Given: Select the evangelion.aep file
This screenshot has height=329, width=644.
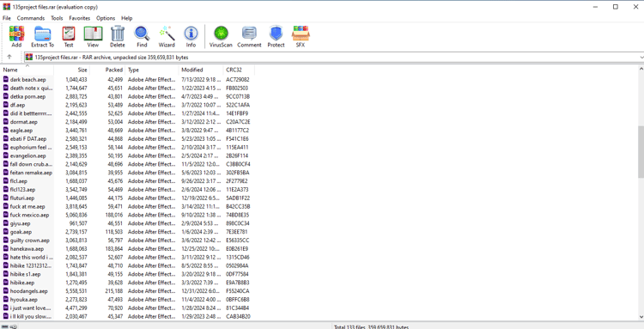Looking at the screenshot, I should tap(27, 155).
